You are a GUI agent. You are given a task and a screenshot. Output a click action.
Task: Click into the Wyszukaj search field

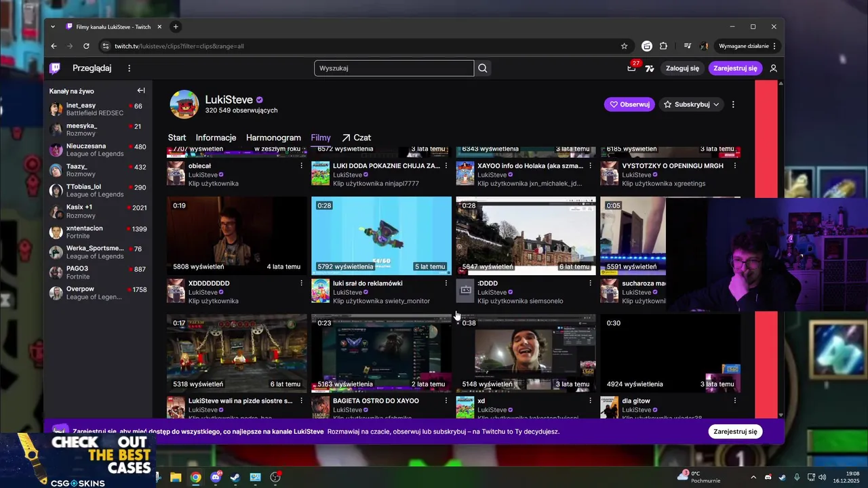coord(394,68)
